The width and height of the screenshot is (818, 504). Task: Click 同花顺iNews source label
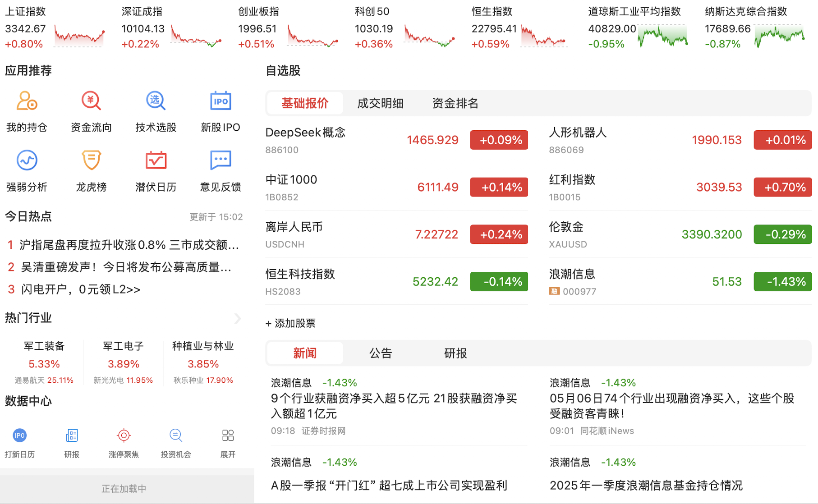click(x=607, y=431)
